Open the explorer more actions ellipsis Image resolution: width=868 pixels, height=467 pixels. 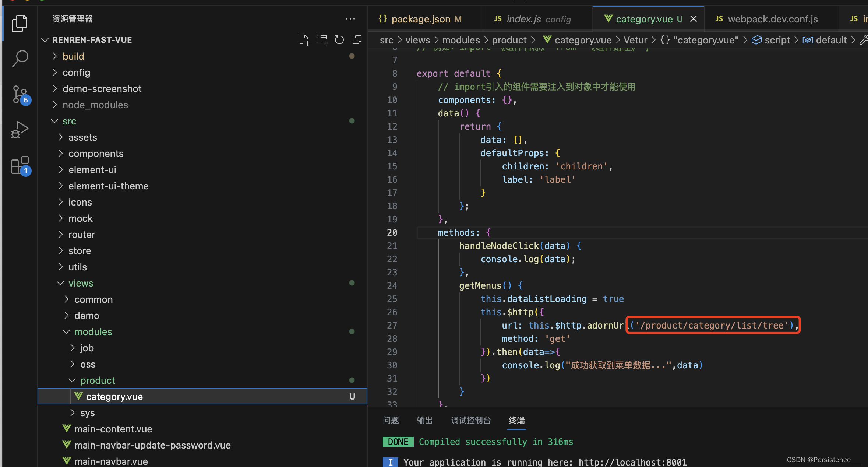350,19
